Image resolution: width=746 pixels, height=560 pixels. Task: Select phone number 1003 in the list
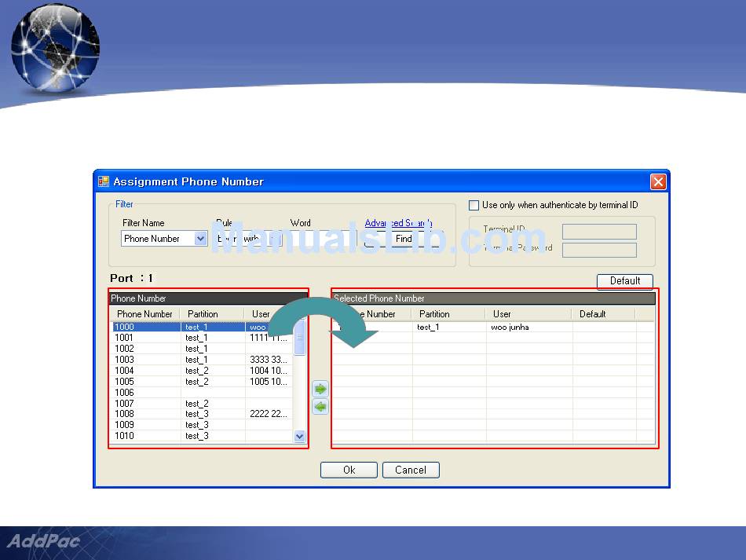coord(125,360)
